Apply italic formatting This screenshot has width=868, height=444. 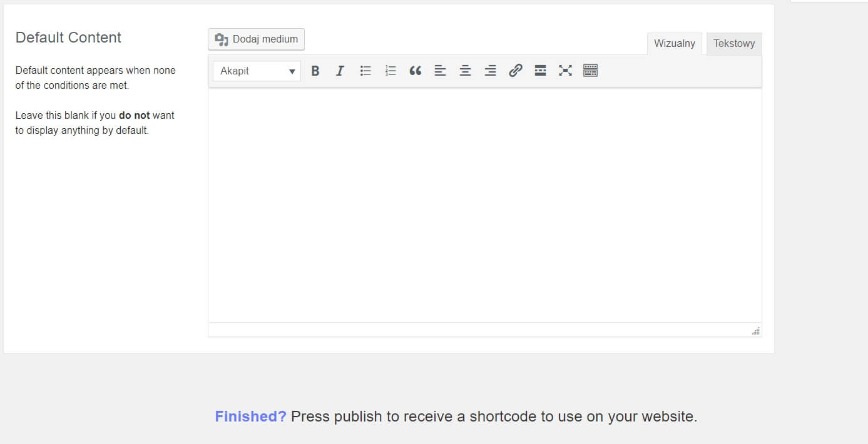point(340,70)
